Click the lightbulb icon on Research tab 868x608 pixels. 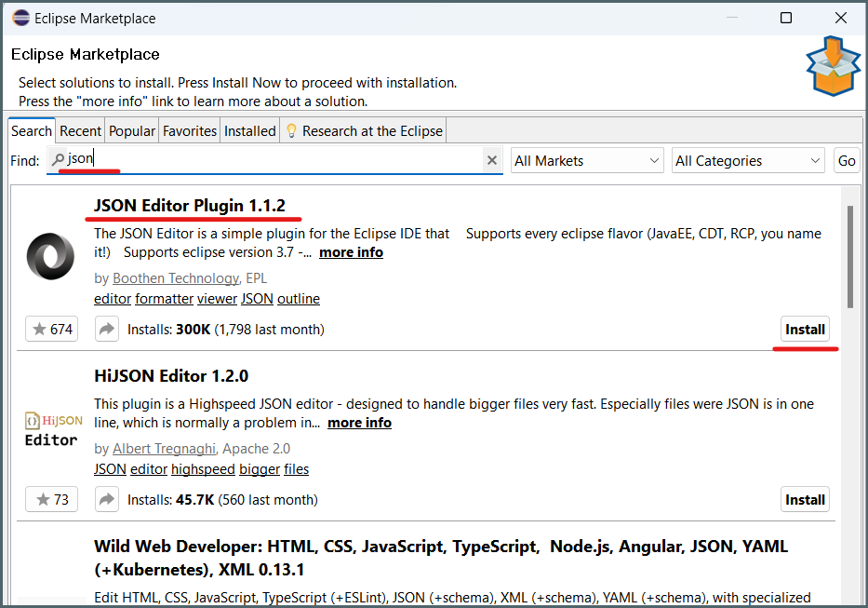click(291, 131)
